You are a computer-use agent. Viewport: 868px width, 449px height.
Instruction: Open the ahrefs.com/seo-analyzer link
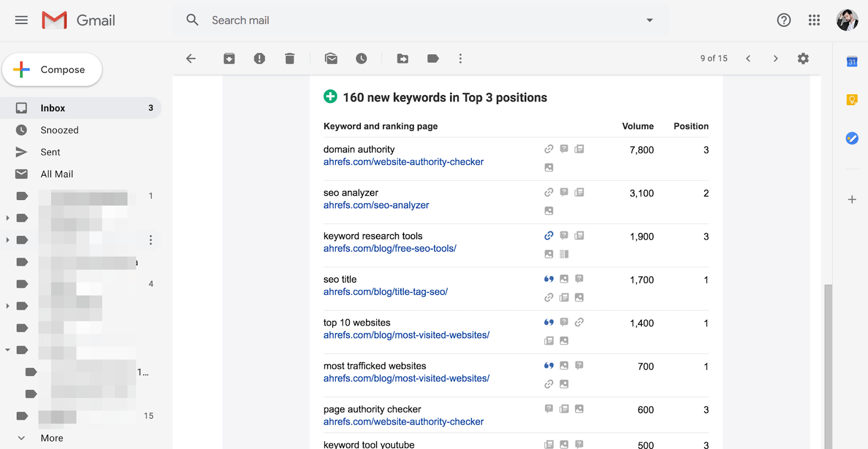376,205
